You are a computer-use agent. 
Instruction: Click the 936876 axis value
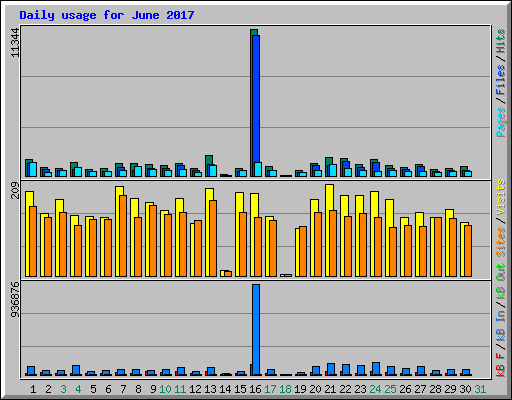[x=15, y=300]
